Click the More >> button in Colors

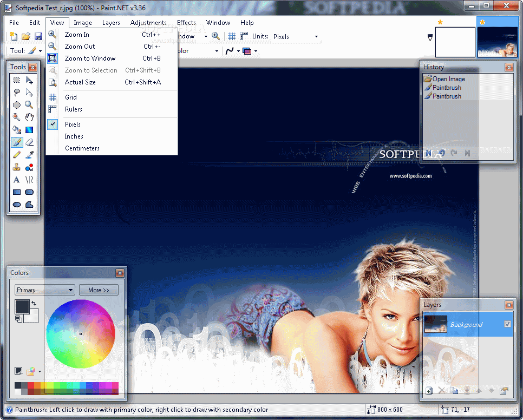click(x=99, y=290)
